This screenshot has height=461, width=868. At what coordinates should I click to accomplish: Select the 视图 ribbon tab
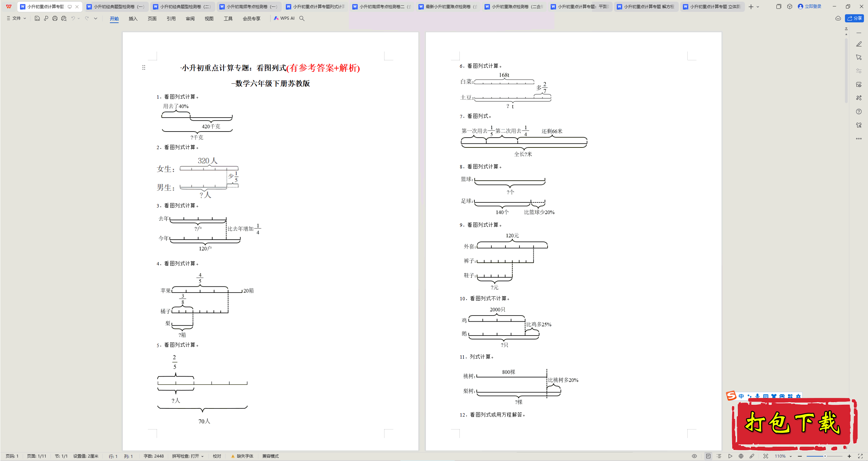(209, 19)
